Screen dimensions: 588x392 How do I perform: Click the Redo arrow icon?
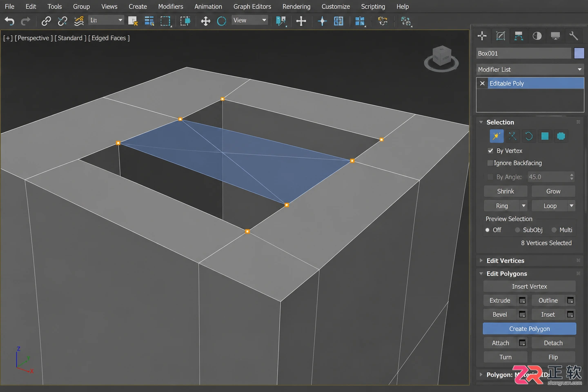[x=26, y=21]
